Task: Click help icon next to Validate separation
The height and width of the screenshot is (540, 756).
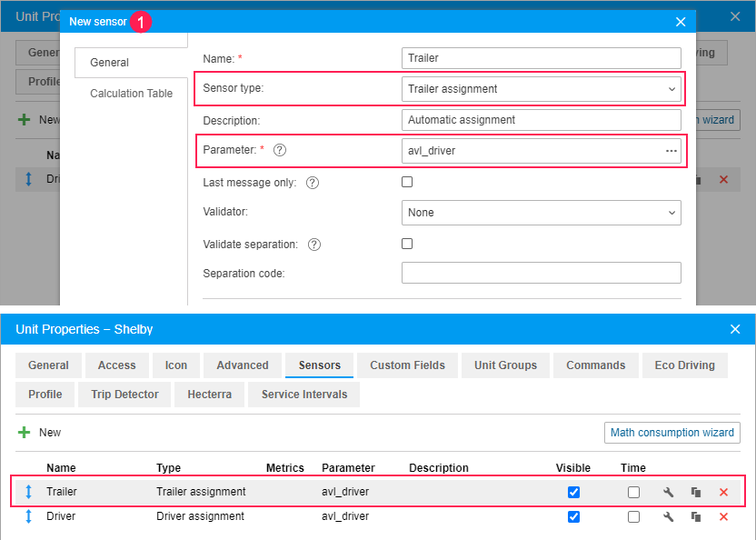Action: point(314,245)
